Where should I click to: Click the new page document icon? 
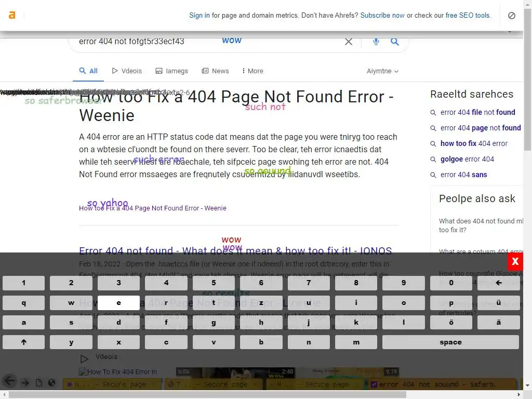coord(39,383)
